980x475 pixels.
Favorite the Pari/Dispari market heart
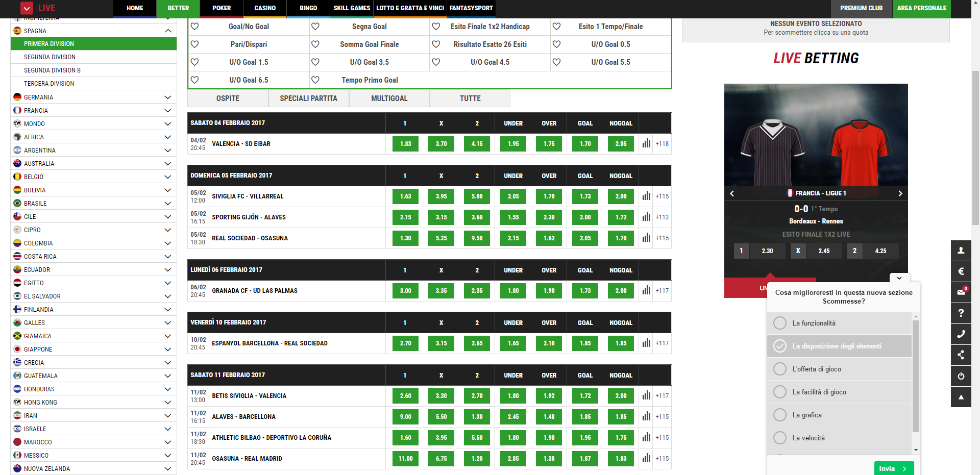click(194, 44)
